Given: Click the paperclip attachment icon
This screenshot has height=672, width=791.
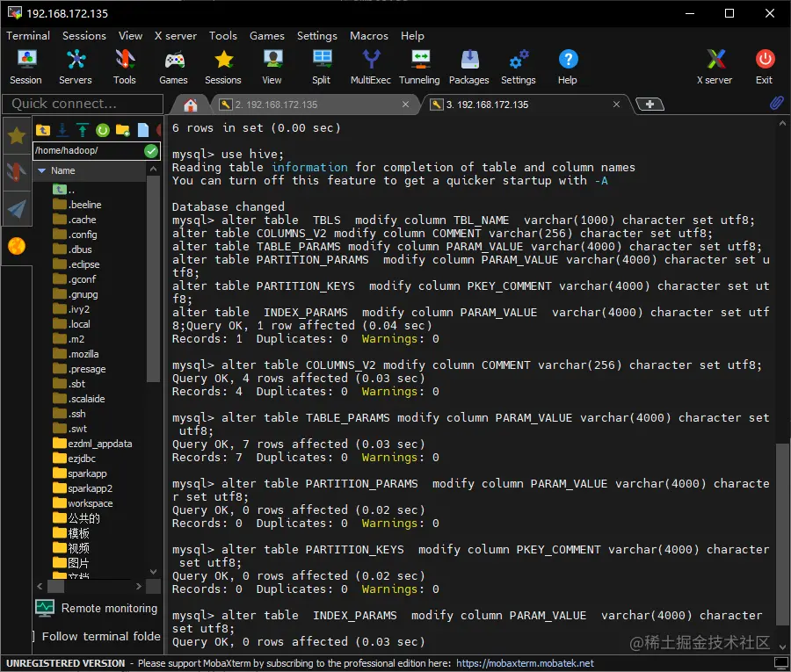Looking at the screenshot, I should (x=776, y=104).
